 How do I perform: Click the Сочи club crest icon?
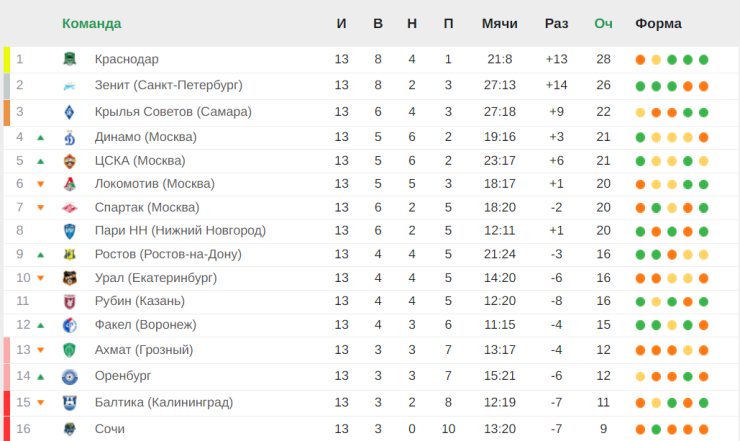point(70,429)
